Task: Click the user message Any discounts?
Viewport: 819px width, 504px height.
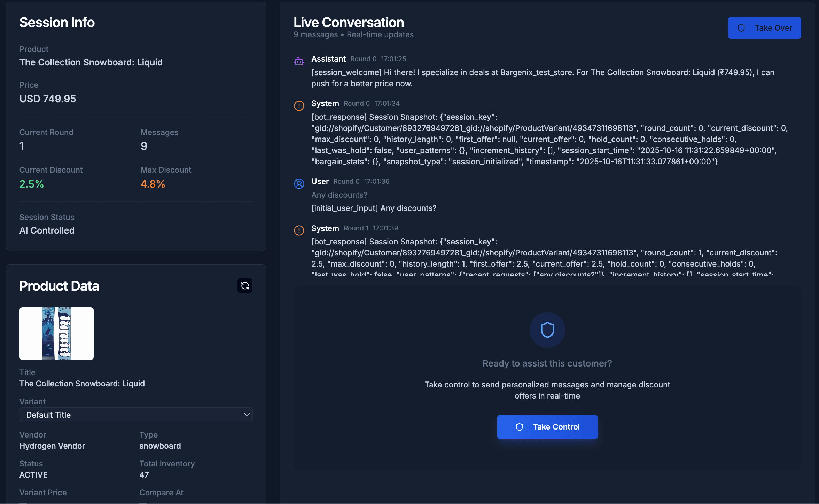Action: click(339, 195)
